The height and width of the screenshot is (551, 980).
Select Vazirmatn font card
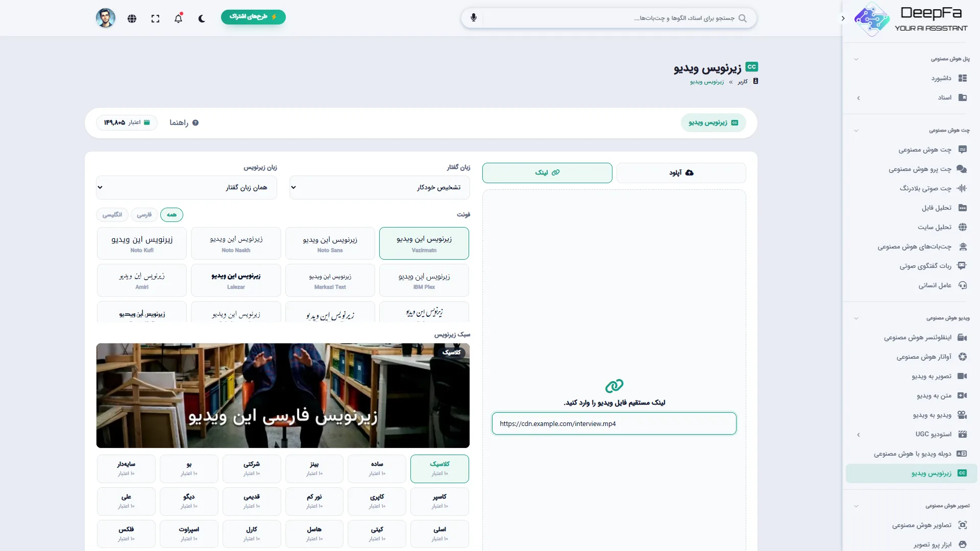(x=424, y=243)
